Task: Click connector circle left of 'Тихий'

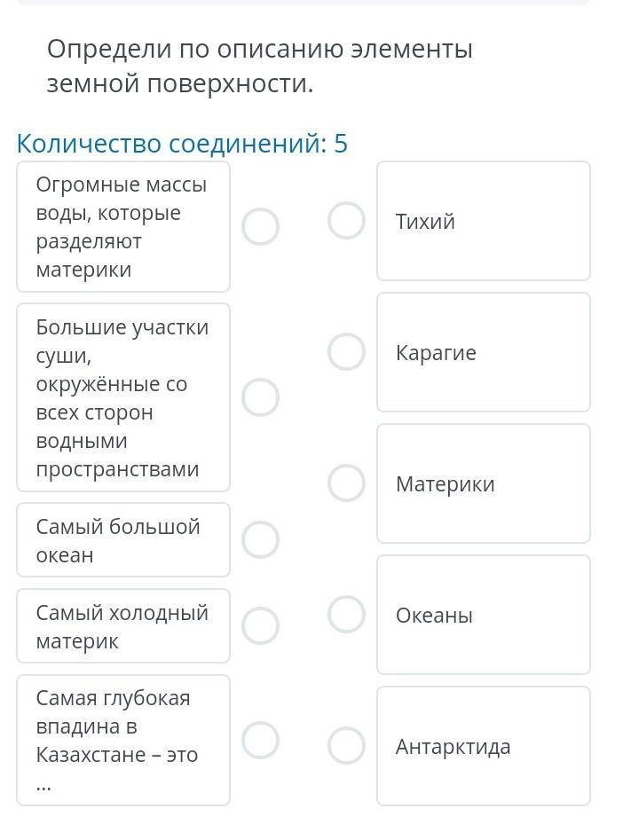Action: point(346,220)
